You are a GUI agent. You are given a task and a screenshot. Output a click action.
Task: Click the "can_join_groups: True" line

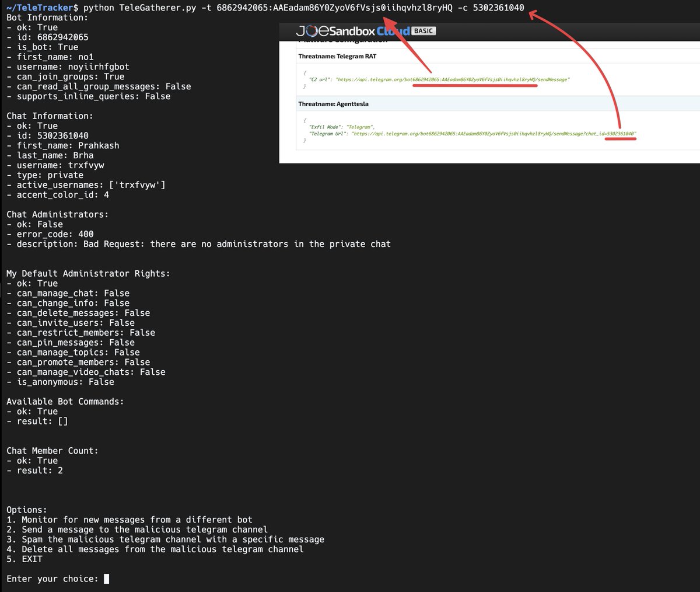(65, 77)
